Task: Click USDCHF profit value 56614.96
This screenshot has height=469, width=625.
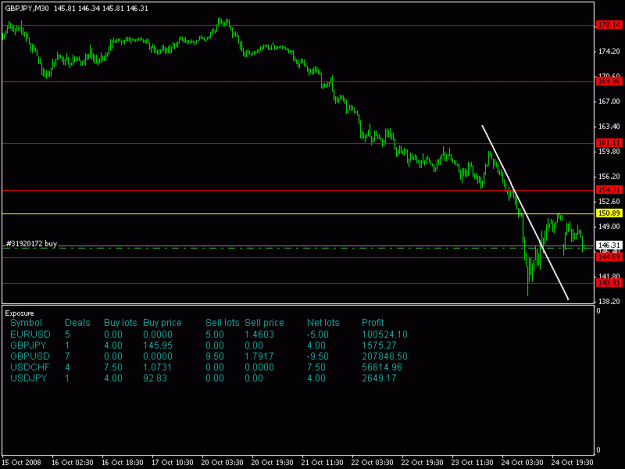Action: (x=382, y=367)
